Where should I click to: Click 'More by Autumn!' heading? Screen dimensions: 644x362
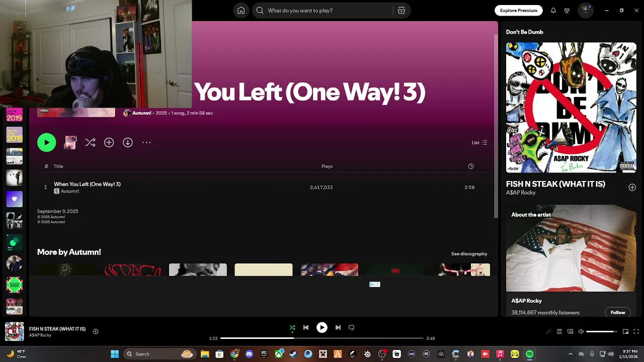click(69, 252)
